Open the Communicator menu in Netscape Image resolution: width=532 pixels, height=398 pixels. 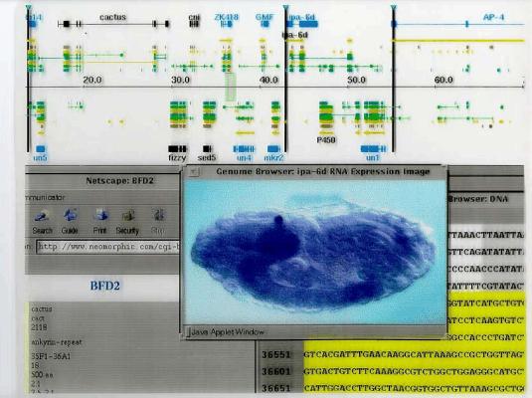pyautogui.click(x=45, y=197)
